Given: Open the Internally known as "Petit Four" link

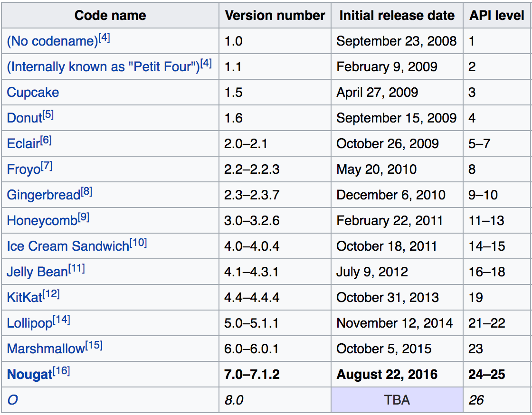Looking at the screenshot, I should pos(104,67).
